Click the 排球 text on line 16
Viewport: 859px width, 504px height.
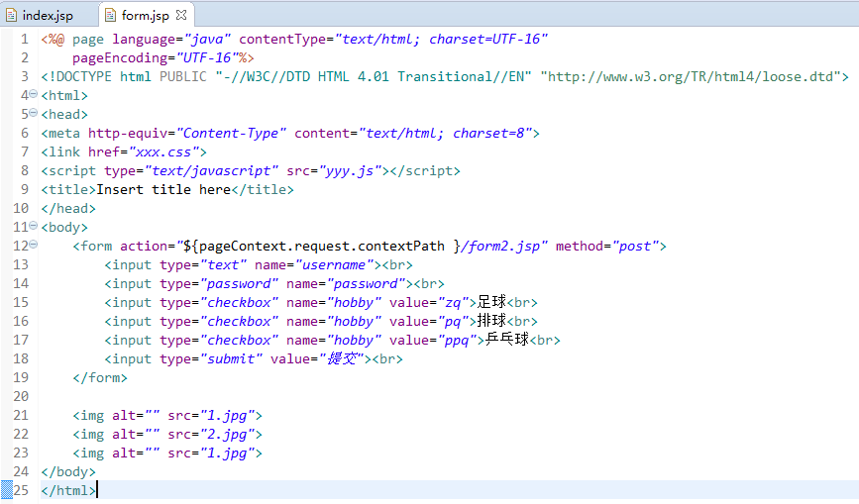coord(491,321)
